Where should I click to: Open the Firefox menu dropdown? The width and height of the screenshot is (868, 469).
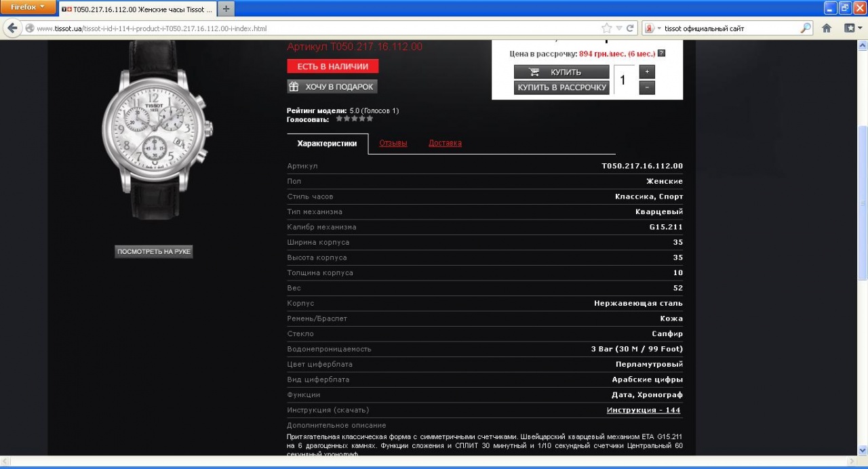(x=28, y=7)
